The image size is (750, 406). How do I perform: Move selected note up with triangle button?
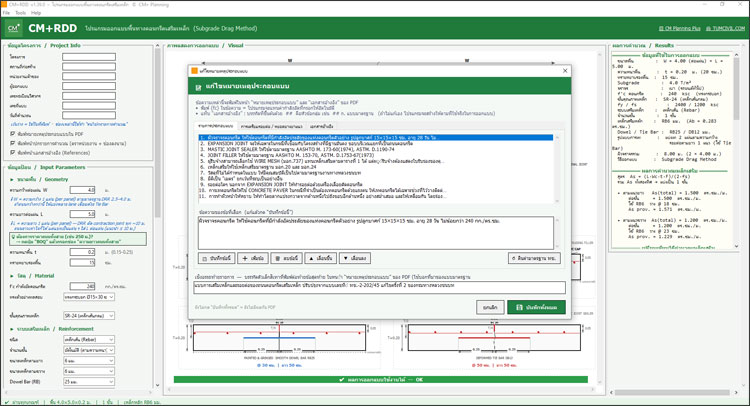pyautogui.click(x=320, y=258)
